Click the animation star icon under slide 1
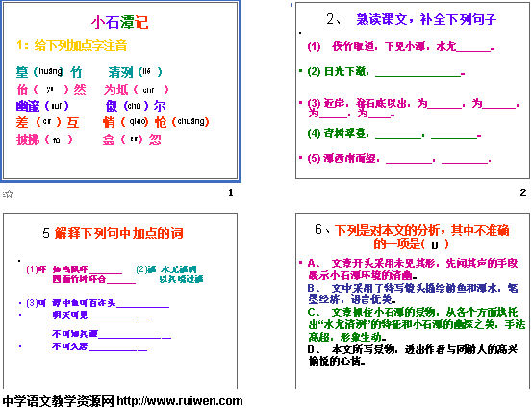This screenshot has height=408, width=532. point(8,193)
